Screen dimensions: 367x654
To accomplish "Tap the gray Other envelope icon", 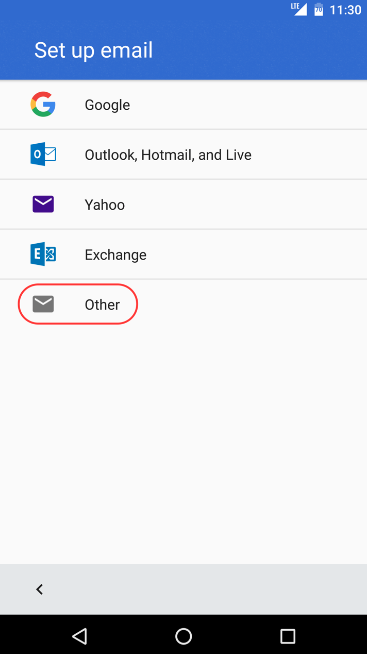I will point(43,304).
